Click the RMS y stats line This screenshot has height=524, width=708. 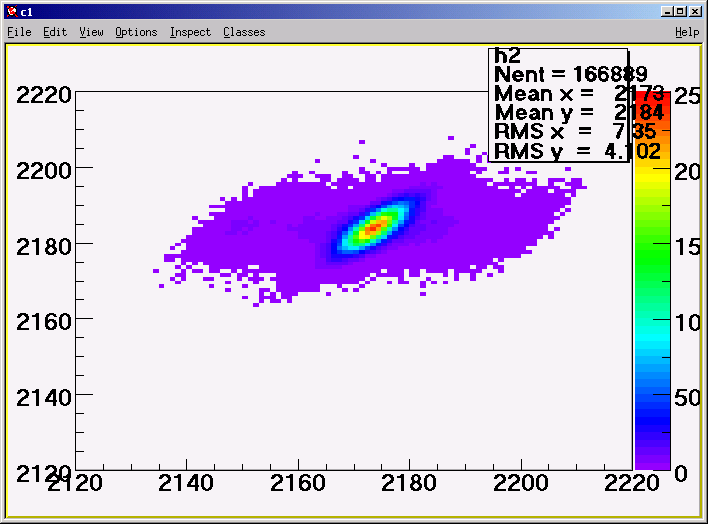[578, 151]
